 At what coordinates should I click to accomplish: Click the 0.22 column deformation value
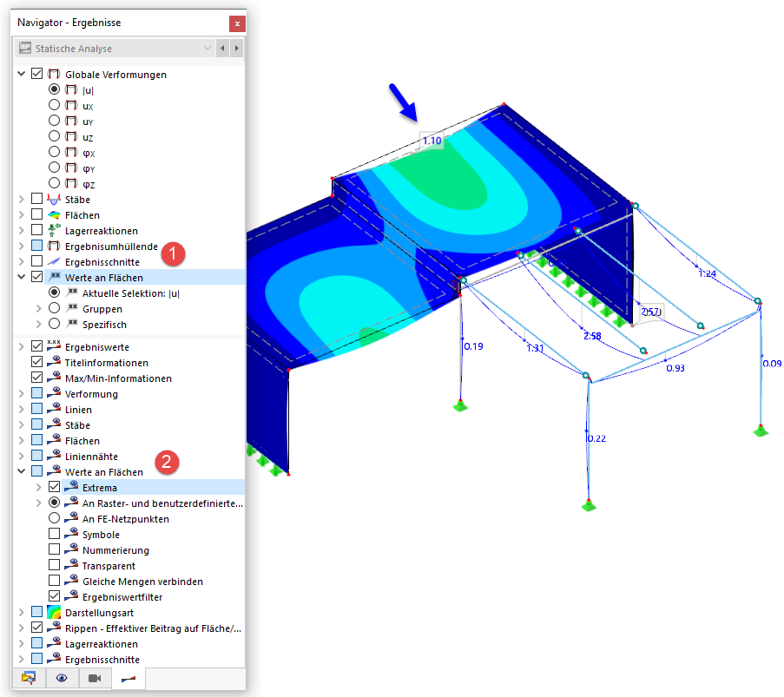596,438
